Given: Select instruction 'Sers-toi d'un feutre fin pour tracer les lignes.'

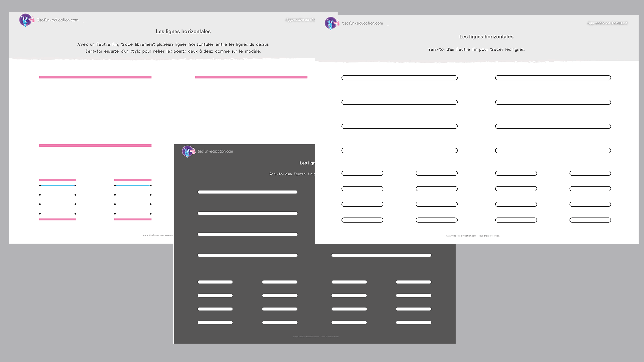Looking at the screenshot, I should point(476,49).
